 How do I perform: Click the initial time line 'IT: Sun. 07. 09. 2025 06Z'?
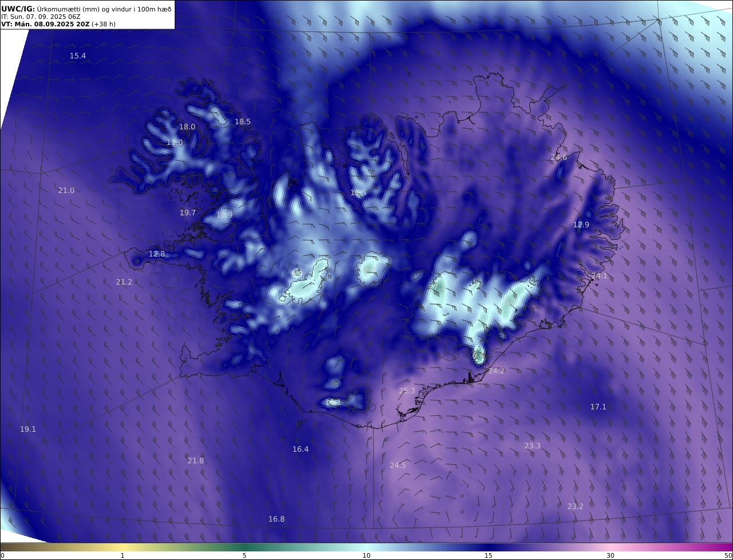[x=41, y=17]
